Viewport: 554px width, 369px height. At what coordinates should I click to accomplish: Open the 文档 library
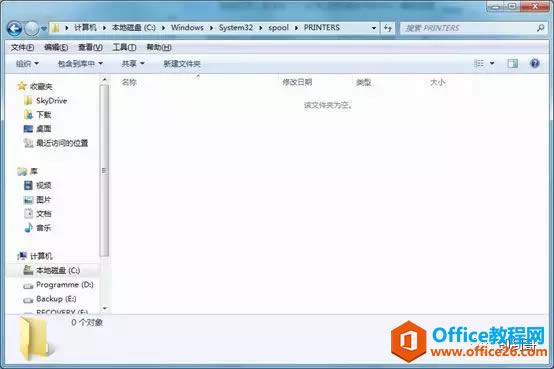[44, 213]
